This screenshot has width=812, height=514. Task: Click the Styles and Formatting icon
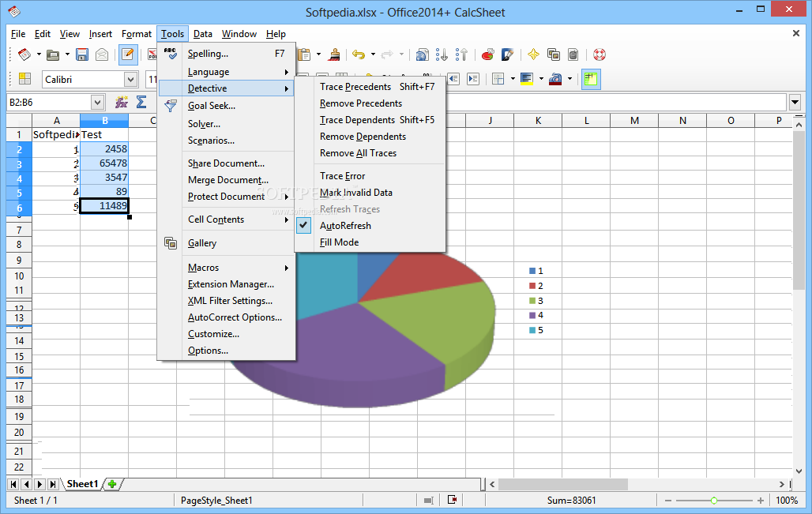pyautogui.click(x=24, y=79)
